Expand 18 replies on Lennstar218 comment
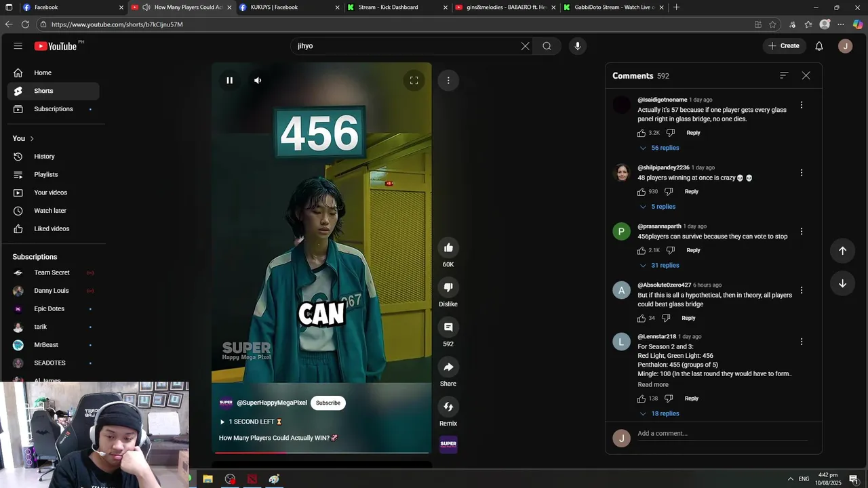This screenshot has width=868, height=488. click(659, 413)
